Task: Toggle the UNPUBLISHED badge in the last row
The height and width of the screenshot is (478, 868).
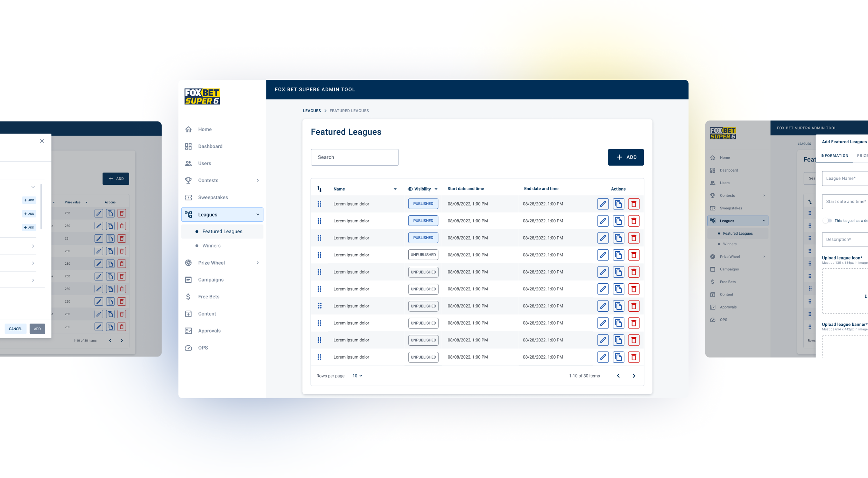Action: (x=423, y=357)
